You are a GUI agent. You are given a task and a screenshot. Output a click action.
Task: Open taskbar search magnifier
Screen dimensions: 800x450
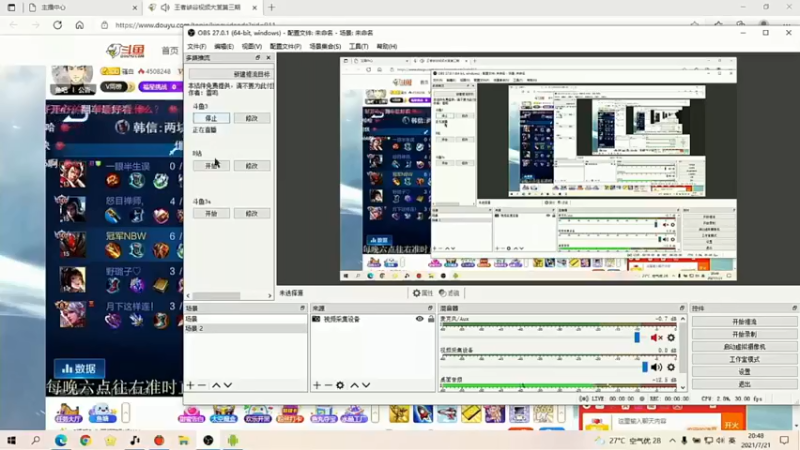click(x=36, y=440)
